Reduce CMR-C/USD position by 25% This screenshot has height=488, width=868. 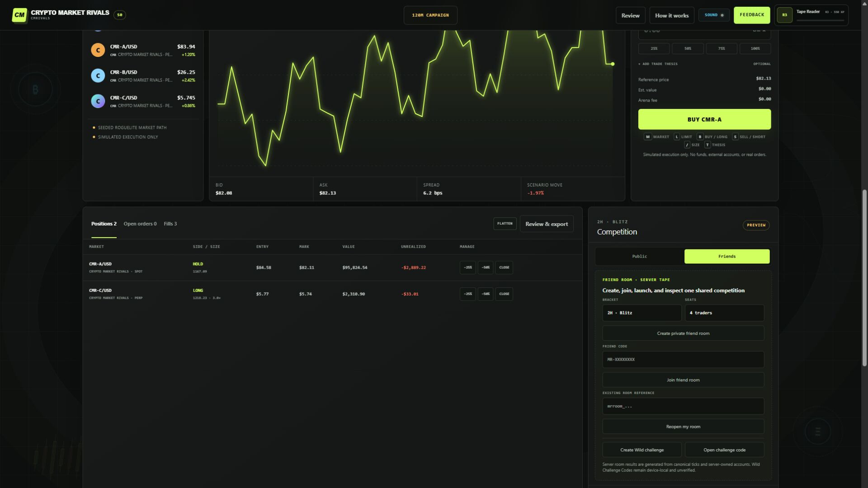467,294
